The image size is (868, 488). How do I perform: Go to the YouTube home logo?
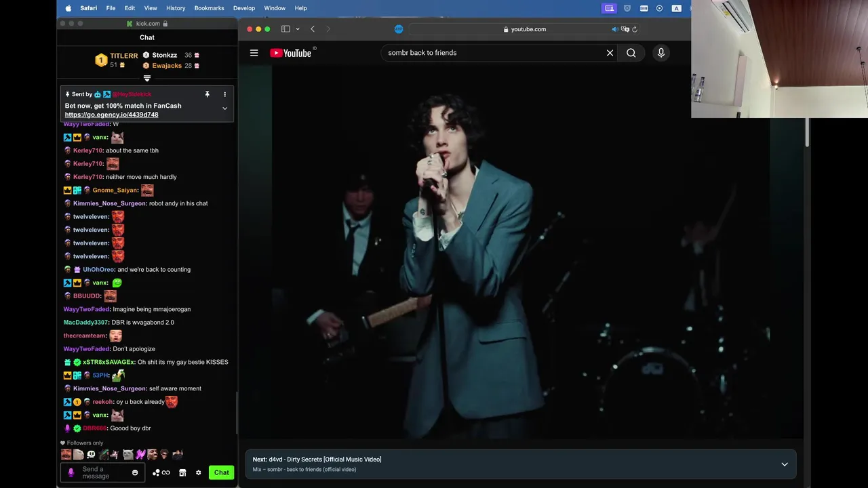pos(291,53)
